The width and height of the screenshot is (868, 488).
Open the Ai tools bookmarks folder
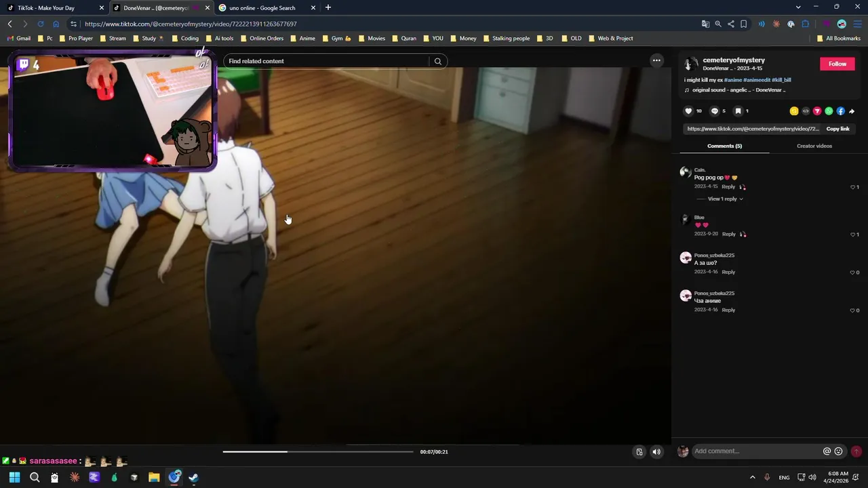coord(220,39)
